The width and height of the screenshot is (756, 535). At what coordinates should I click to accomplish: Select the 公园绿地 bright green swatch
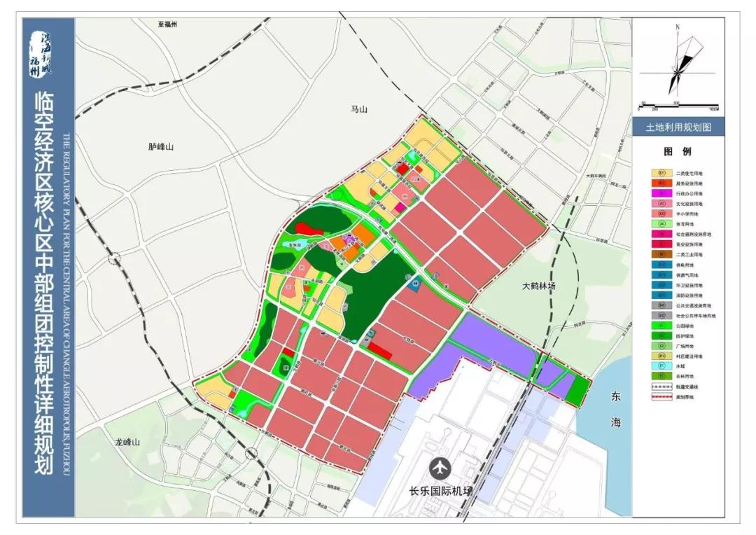661,326
